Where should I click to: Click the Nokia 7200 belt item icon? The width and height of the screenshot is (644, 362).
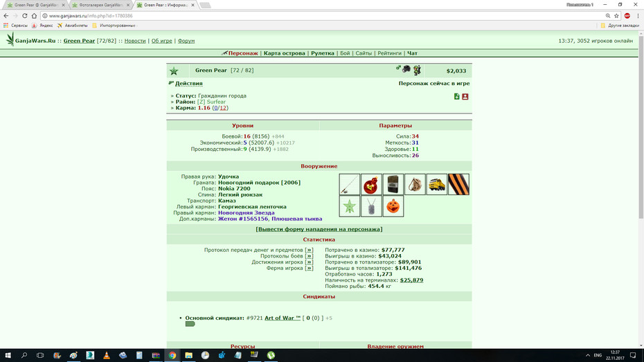(x=393, y=184)
